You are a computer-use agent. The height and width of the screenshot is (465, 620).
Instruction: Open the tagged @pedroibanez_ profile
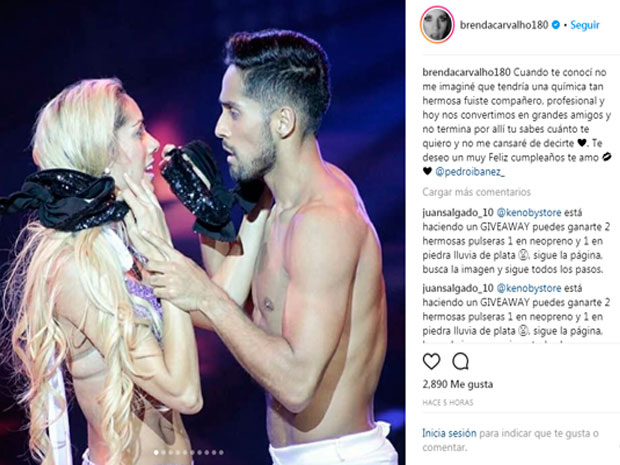pyautogui.click(x=470, y=172)
